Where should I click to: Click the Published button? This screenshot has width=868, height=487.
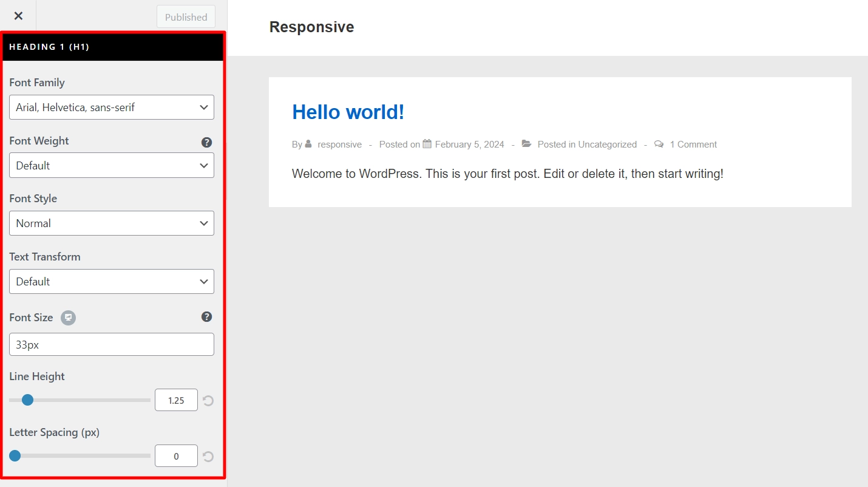click(186, 17)
